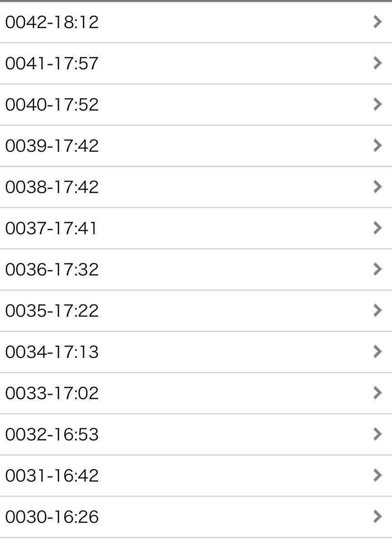Click the 0034-17:13 row chevron

pos(378,351)
